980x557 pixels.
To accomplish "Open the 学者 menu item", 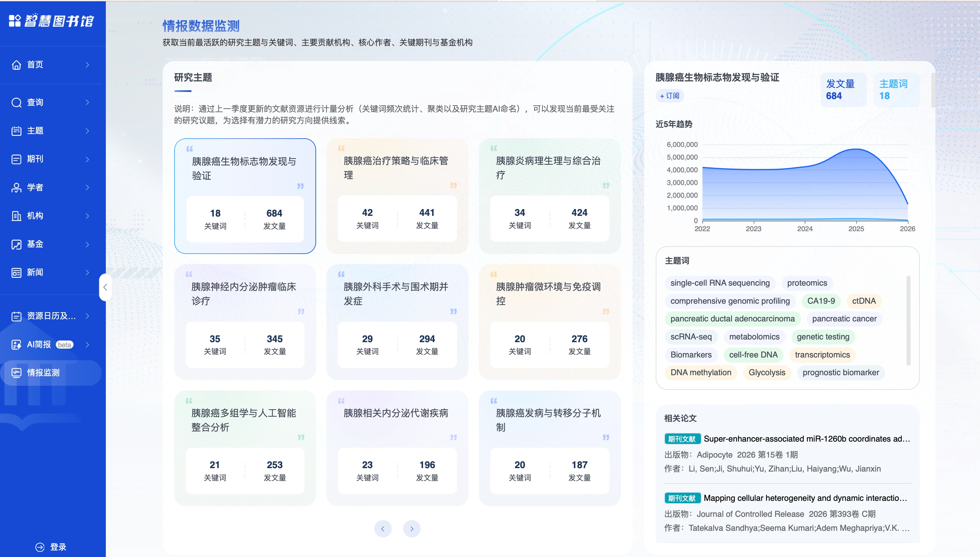I will (51, 188).
